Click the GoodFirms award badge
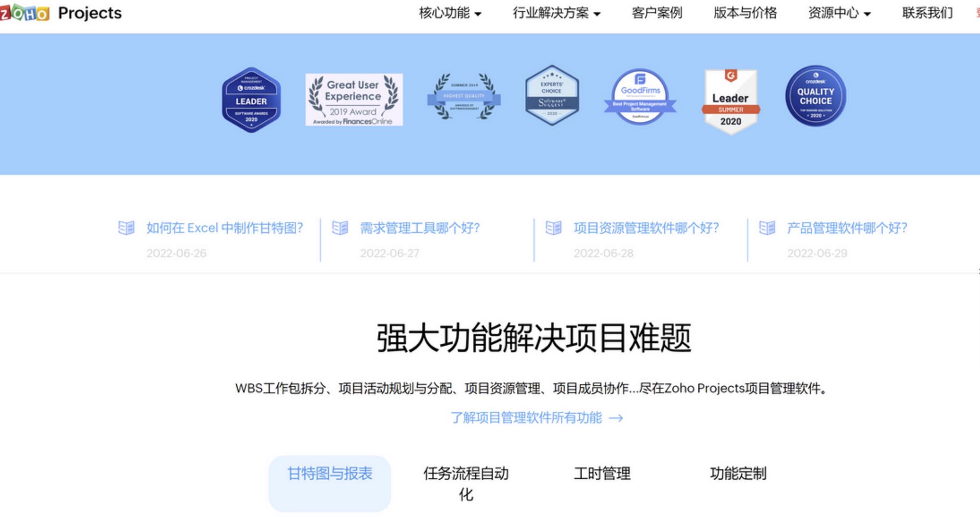Screen dimensions: 980x517 point(640,97)
